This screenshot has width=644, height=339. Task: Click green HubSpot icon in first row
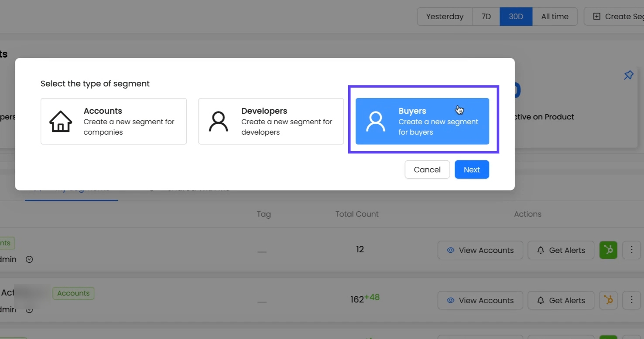pos(608,250)
